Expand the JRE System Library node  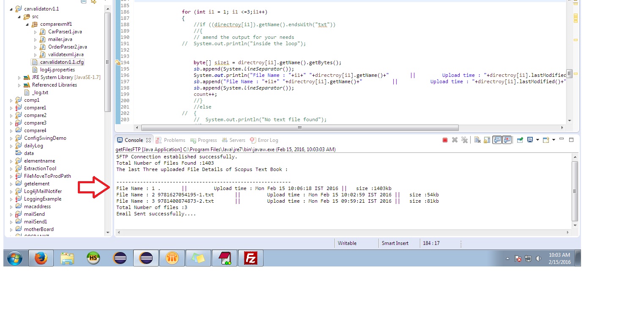[x=19, y=77]
